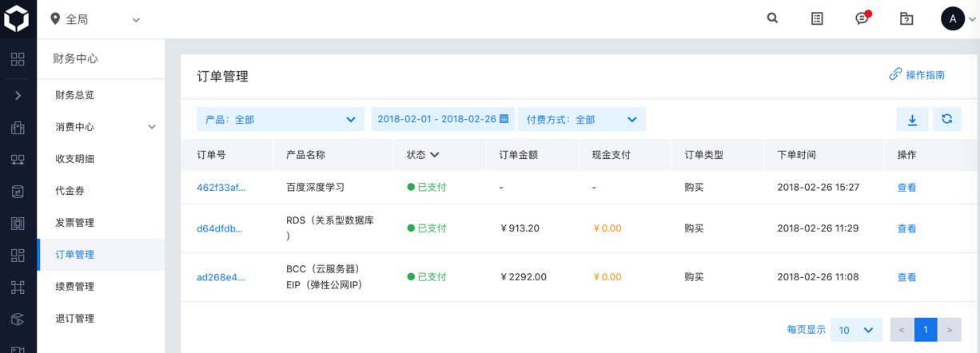Expand the left sidebar arrow
Viewport: 980px width, 353px height.
(x=18, y=95)
